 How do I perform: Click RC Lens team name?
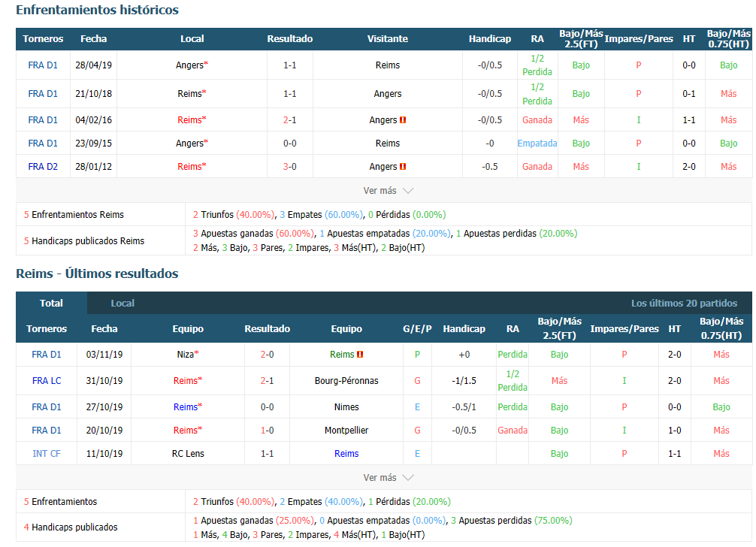pyautogui.click(x=188, y=454)
